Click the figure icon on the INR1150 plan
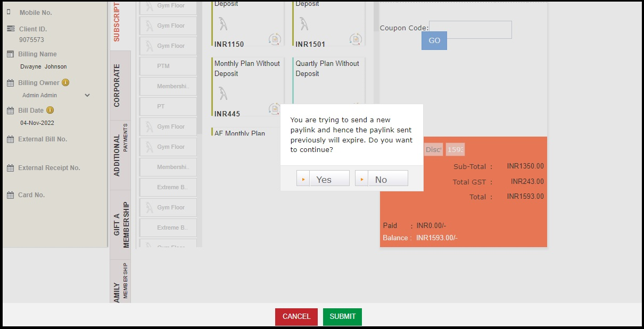Image resolution: width=644 pixels, height=329 pixels. (x=224, y=24)
